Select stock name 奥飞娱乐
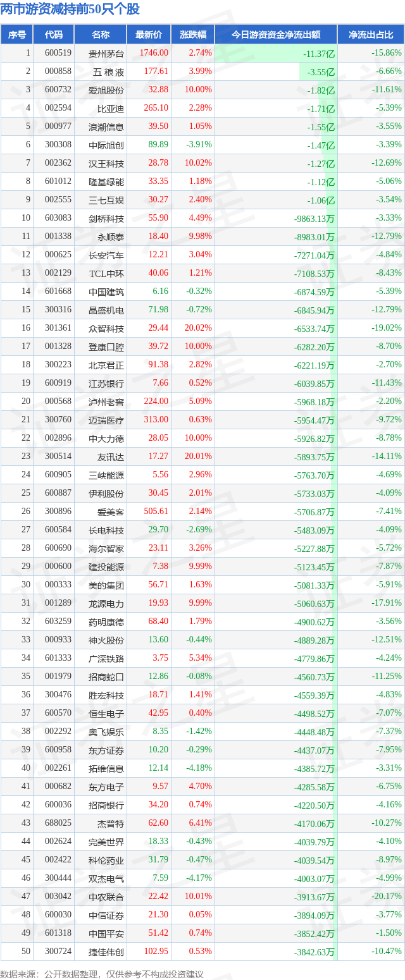 coord(106,732)
